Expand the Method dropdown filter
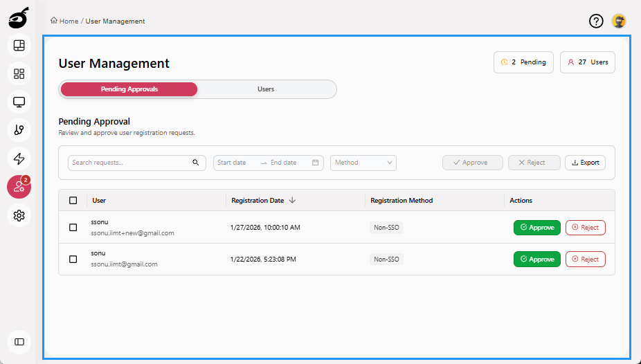The height and width of the screenshot is (364, 641). (363, 163)
